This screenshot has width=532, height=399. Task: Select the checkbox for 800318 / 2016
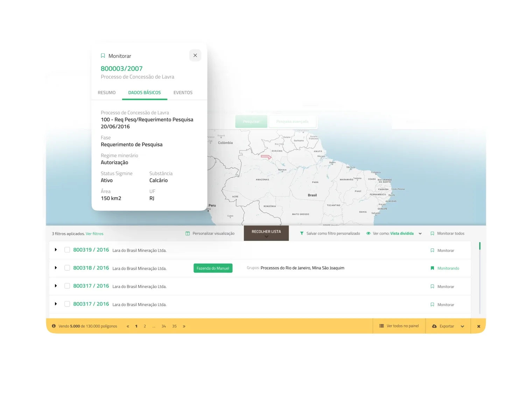pos(67,268)
